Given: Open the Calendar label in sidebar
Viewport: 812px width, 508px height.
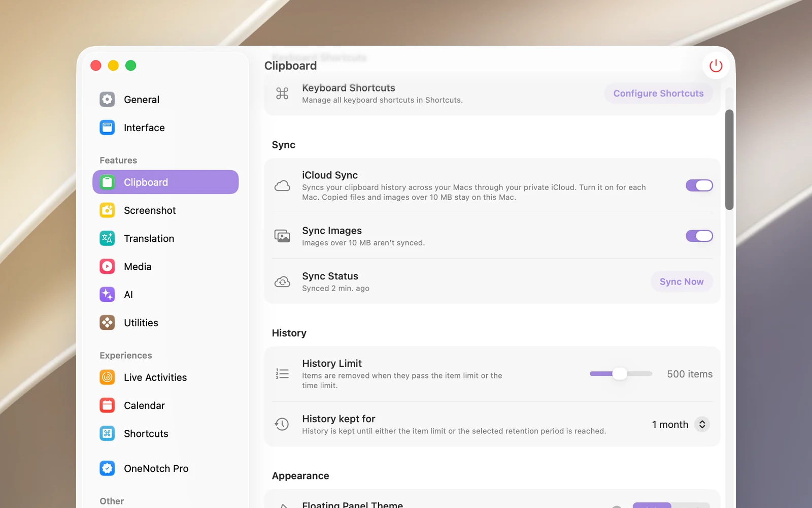Looking at the screenshot, I should pos(144,405).
